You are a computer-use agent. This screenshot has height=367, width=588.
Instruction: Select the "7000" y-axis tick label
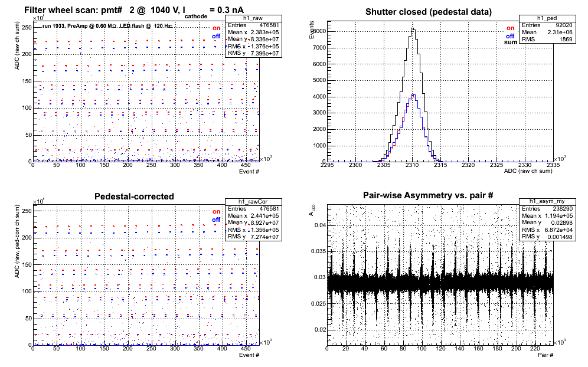[x=320, y=48]
